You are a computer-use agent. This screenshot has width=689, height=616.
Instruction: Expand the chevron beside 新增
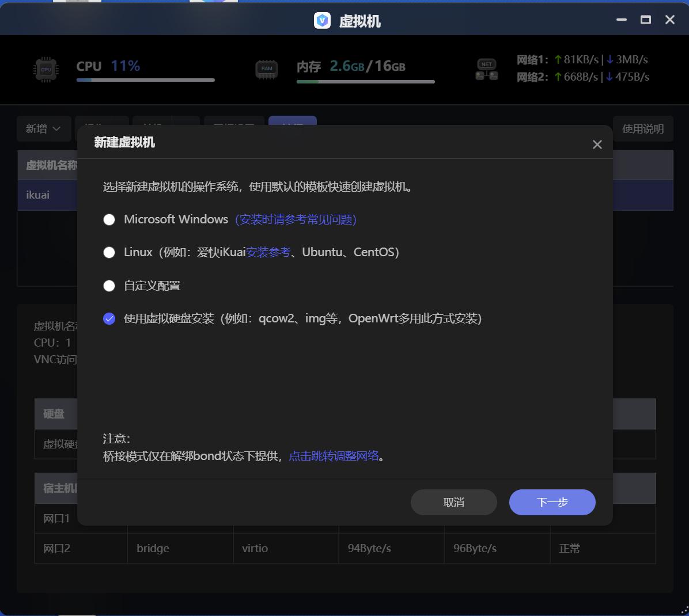click(55, 128)
